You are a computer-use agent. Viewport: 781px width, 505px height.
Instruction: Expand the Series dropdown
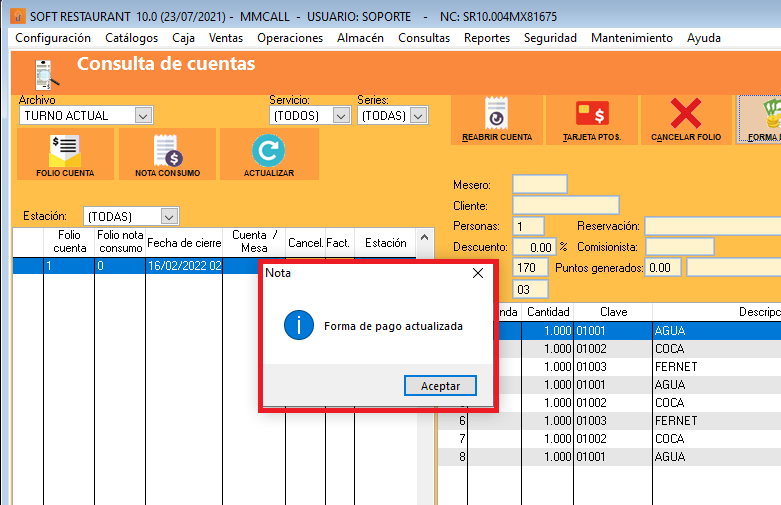tap(419, 116)
